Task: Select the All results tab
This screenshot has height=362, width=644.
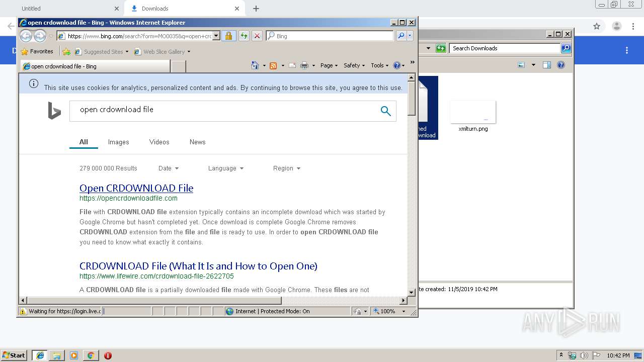Action: (x=84, y=142)
